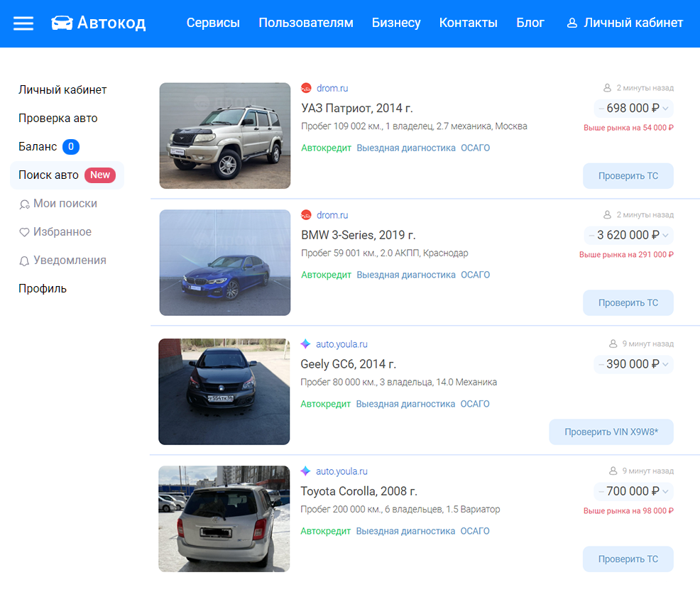Expand the 3 620 000 ₽ price dropdown

point(665,235)
